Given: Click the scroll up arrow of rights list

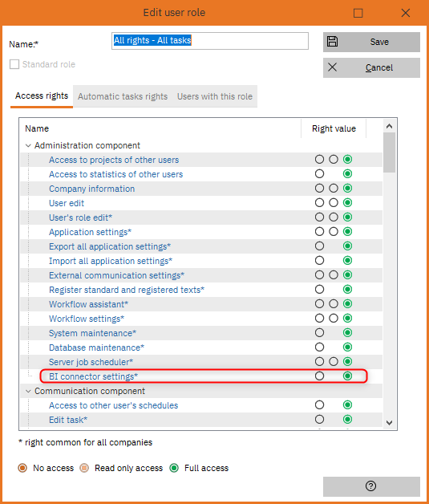Looking at the screenshot, I should click(389, 126).
